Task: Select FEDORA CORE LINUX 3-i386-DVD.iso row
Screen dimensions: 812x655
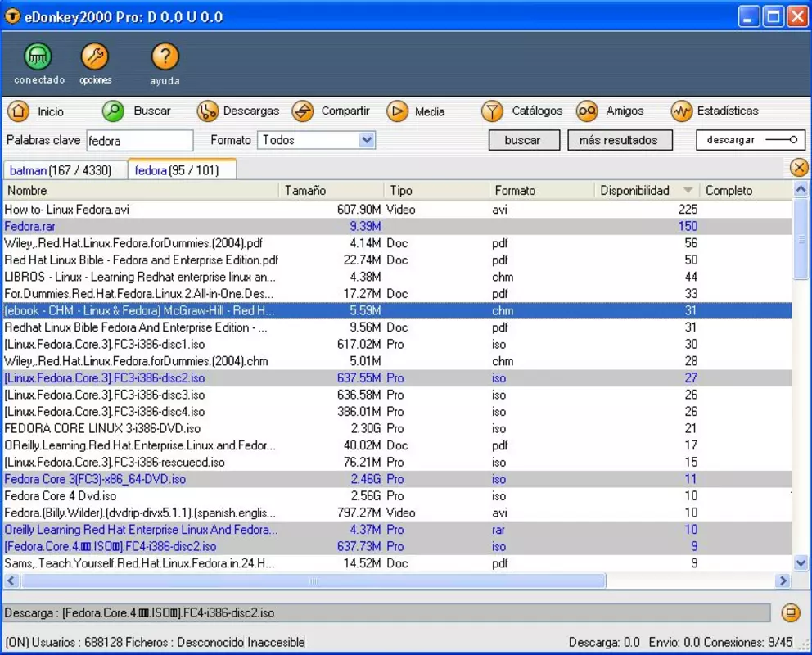Action: coord(398,428)
